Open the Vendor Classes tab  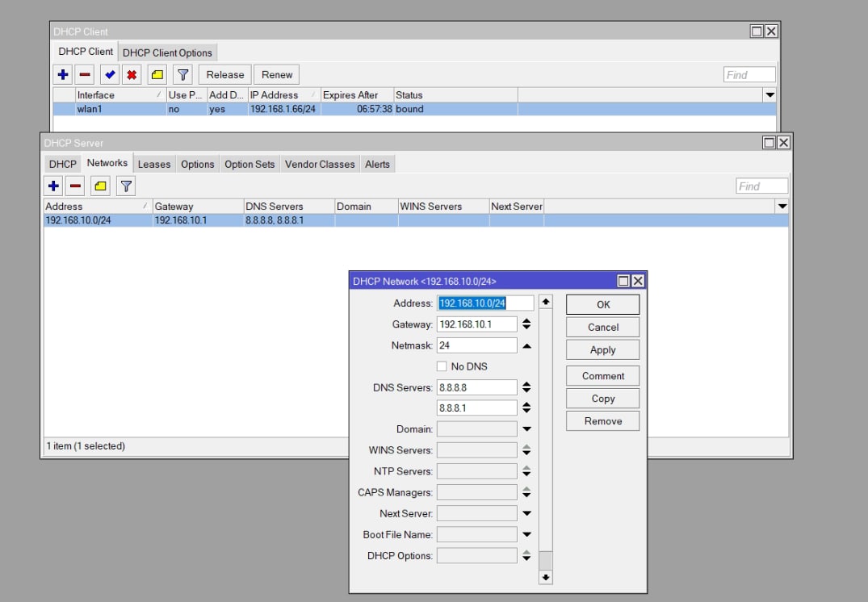click(320, 165)
